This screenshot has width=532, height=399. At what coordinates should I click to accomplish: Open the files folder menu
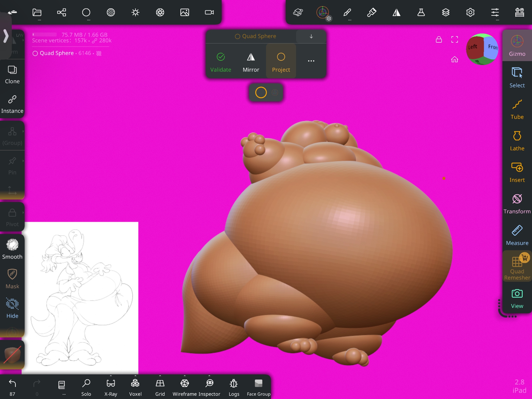(x=37, y=13)
